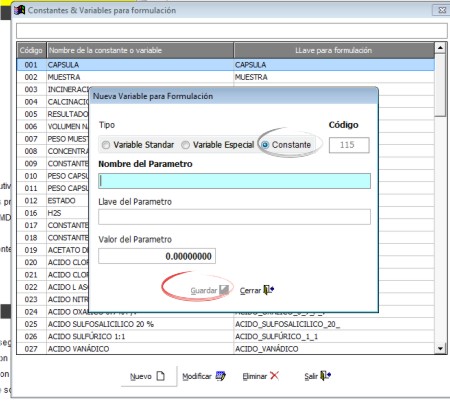Click the CAPSULA key cell

point(334,65)
